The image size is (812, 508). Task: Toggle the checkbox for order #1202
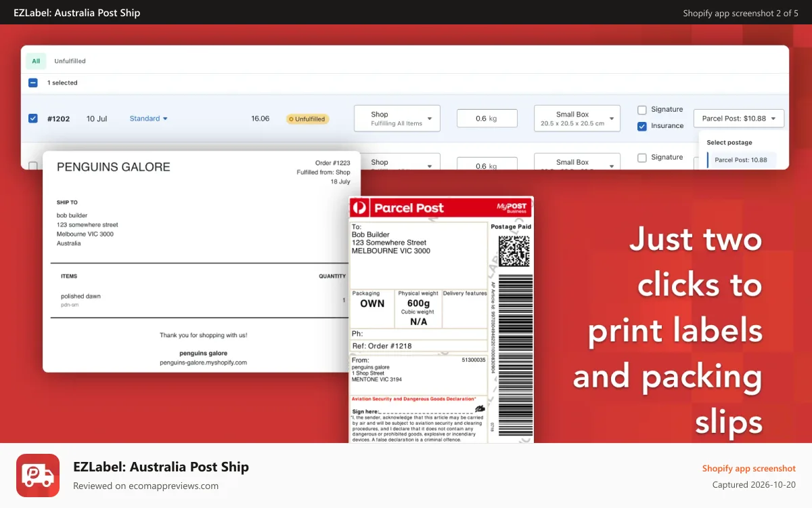[32, 119]
